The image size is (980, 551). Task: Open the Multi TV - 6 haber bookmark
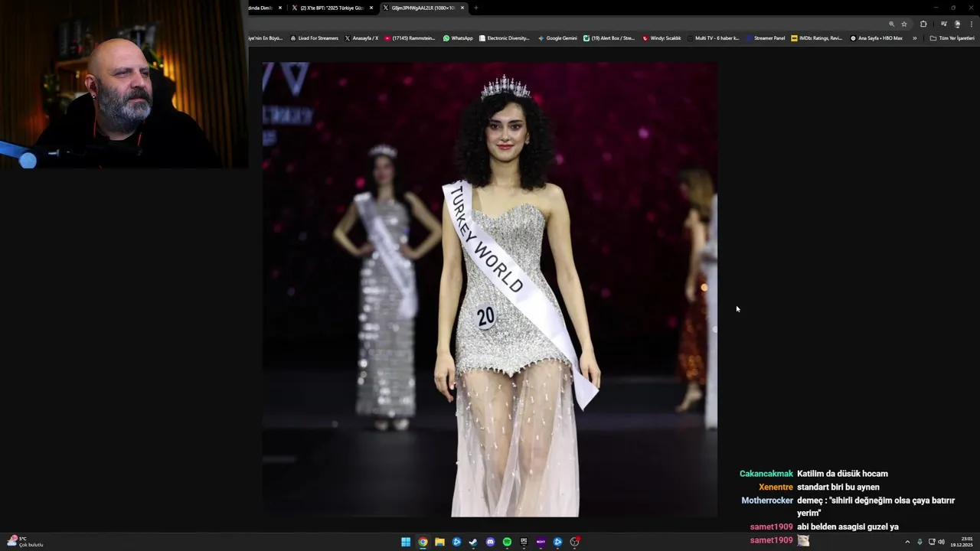[x=713, y=37]
